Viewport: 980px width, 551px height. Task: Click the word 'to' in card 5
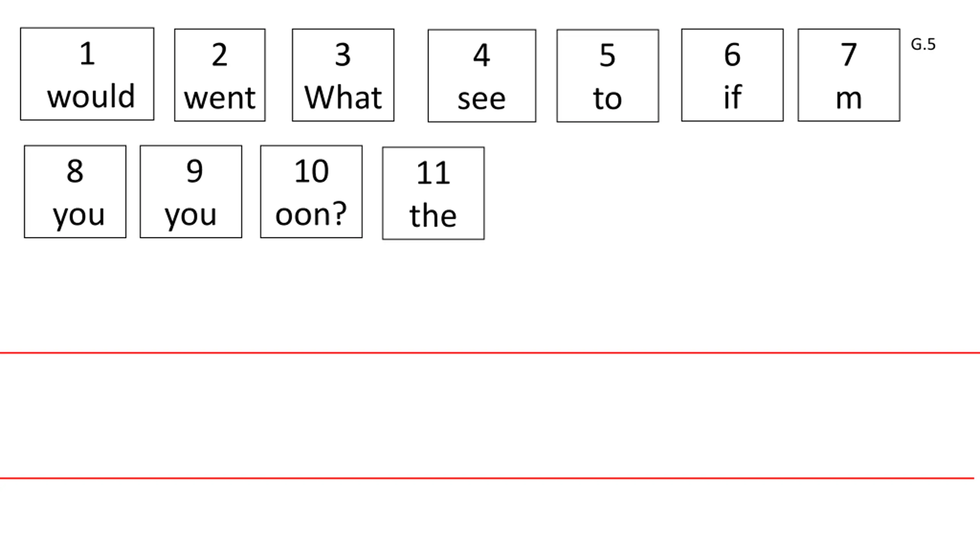coord(608,98)
